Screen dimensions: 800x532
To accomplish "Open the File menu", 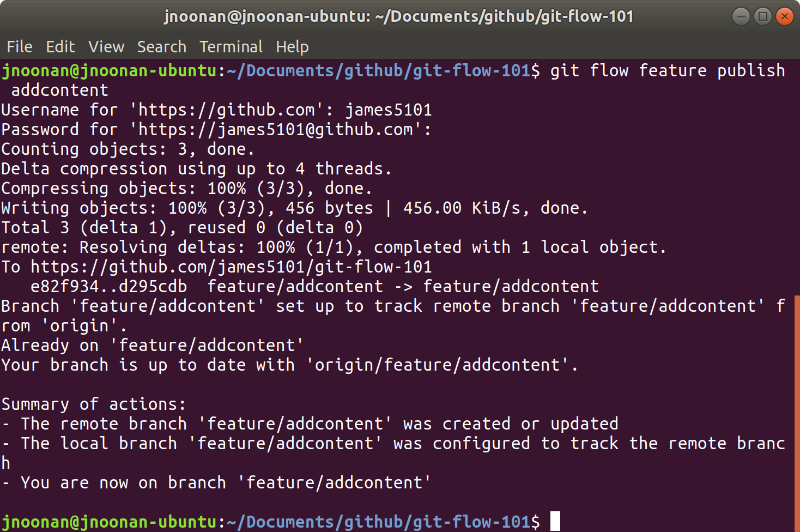I will 19,47.
